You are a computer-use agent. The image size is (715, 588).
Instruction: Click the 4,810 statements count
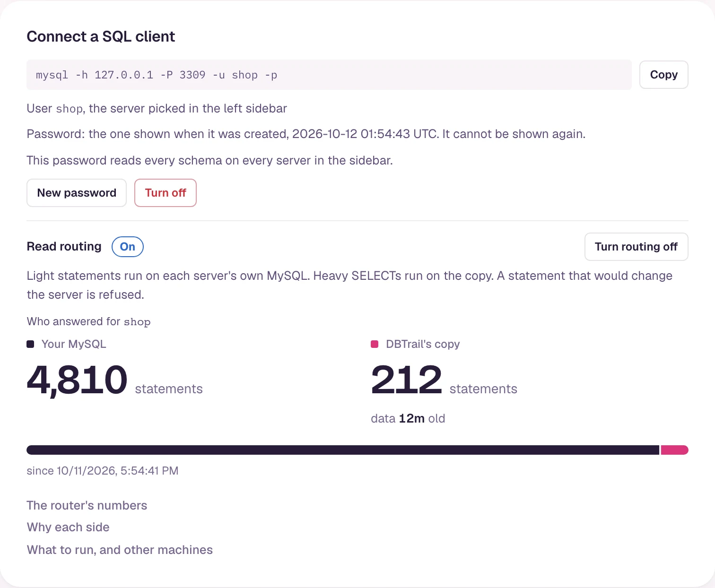click(115, 380)
